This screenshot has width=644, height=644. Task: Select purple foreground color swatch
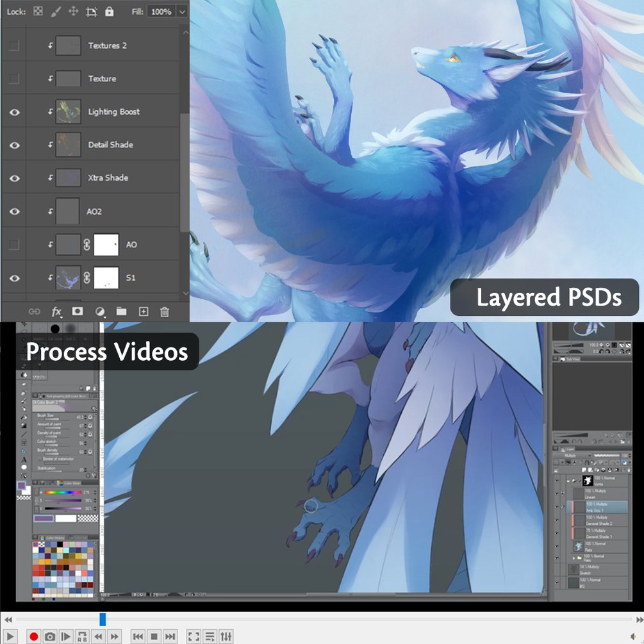click(x=21, y=486)
